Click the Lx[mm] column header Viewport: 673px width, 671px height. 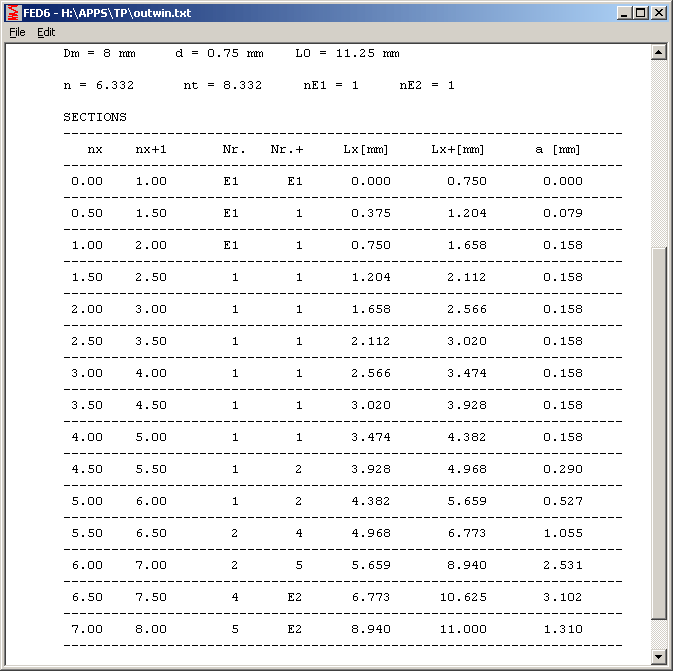[x=365, y=149]
